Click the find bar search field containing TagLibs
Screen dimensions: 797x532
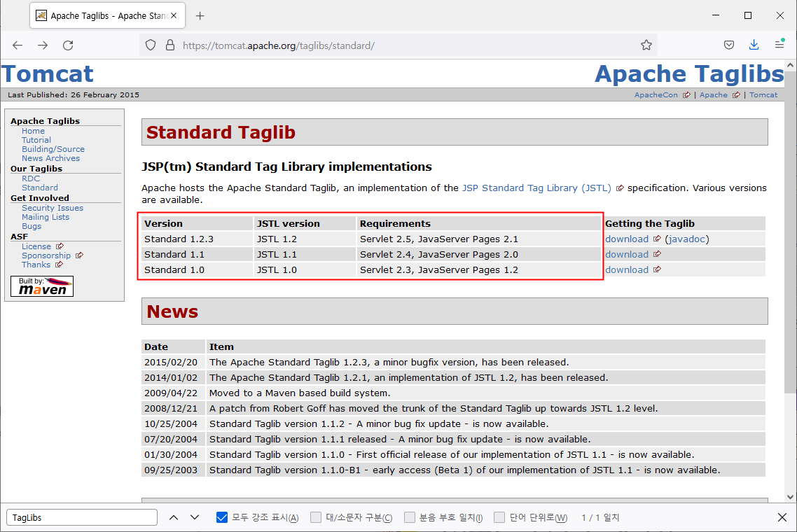82,517
